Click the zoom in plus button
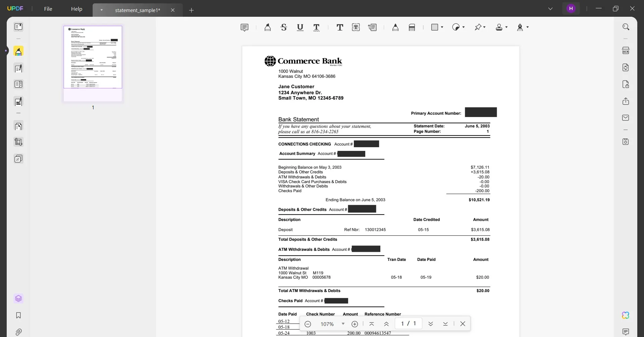644x337 pixels. (x=355, y=324)
